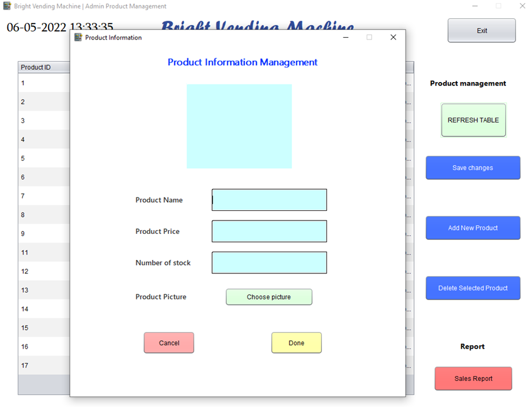Click the Product ID column header
Viewport: 532px width, 407px height.
point(44,67)
